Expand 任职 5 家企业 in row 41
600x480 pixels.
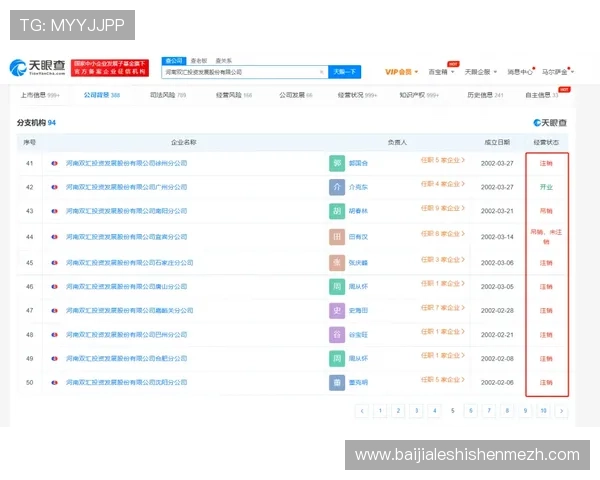click(443, 160)
